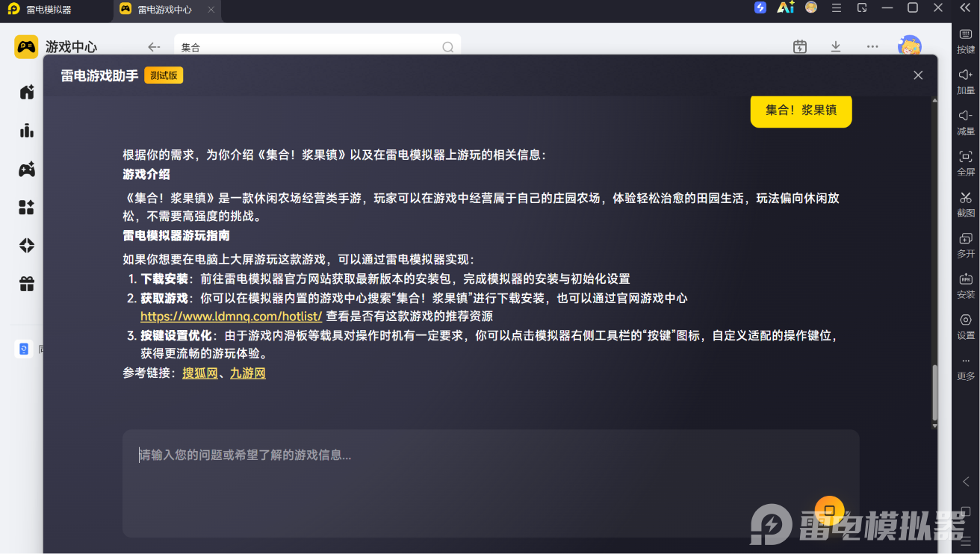
Task: Switch to the 雷电游戏中心 tab
Action: click(x=165, y=10)
